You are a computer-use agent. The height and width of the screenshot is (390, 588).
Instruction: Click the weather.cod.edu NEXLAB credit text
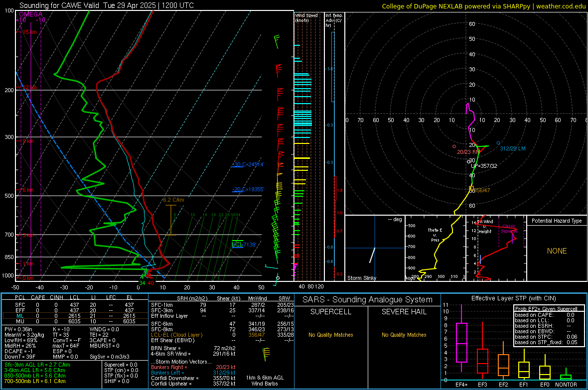pyautogui.click(x=483, y=6)
